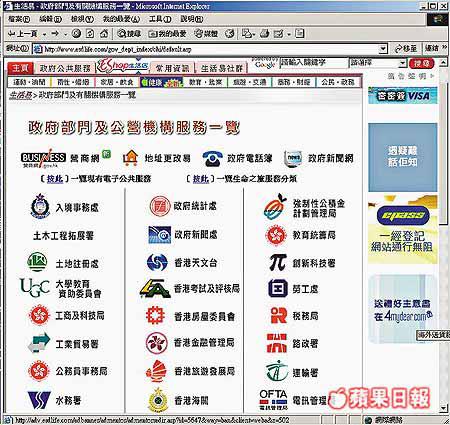This screenshot has height=425, width=450.
Task: Open the Hong Kong Observatory (香港天文台) logo
Action: point(157,262)
